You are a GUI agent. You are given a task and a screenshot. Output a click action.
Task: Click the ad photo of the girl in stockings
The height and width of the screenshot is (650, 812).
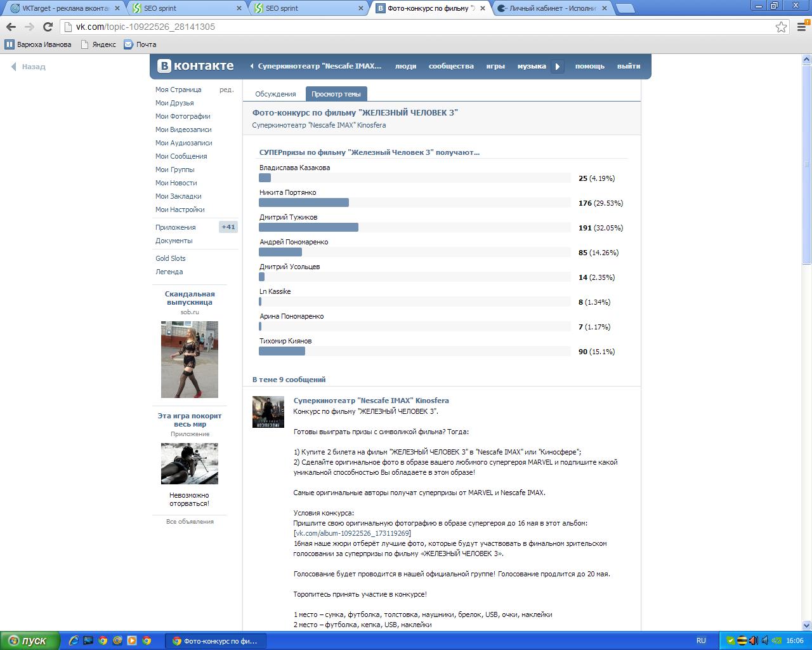pos(190,359)
